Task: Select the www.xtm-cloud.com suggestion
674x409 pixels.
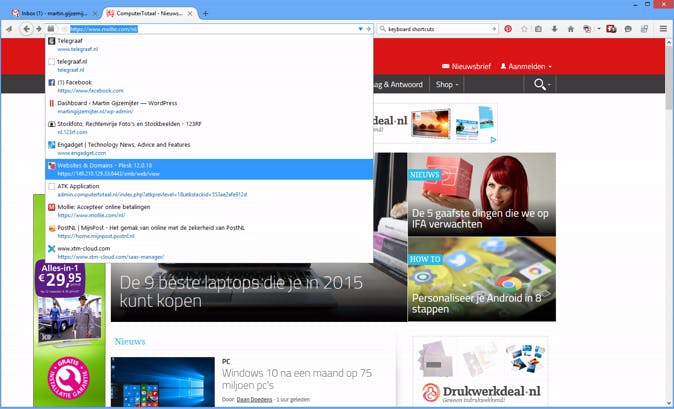Action: 209,252
